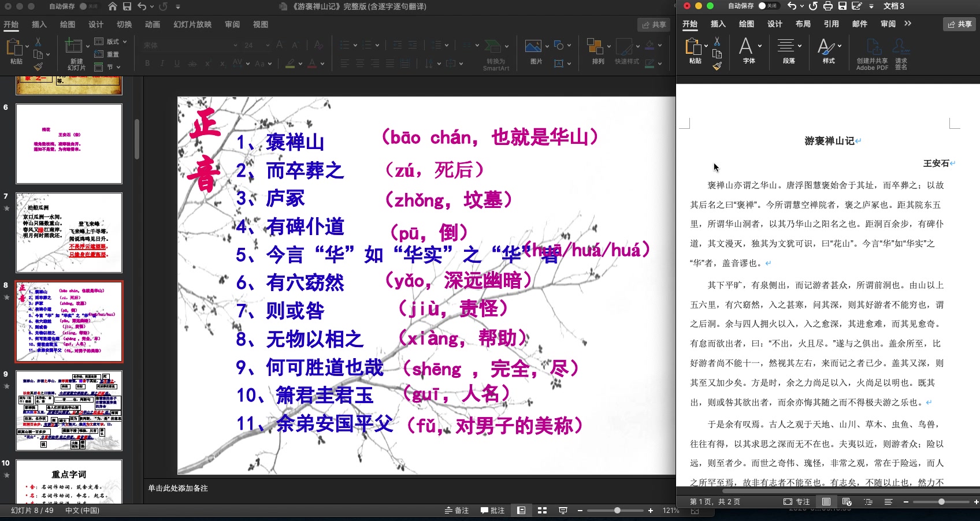The width and height of the screenshot is (980, 521).
Task: Click PowerPoint 共享 share button
Action: [x=654, y=24]
